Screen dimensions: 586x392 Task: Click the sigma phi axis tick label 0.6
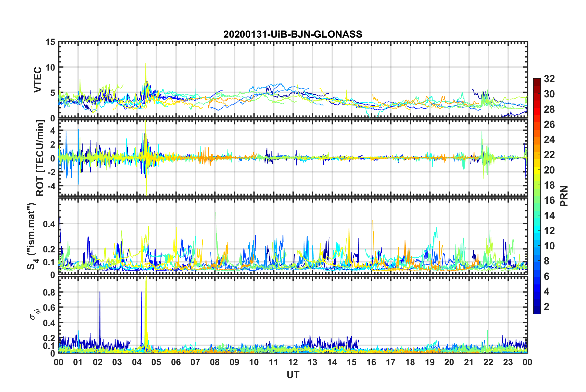tap(49, 307)
